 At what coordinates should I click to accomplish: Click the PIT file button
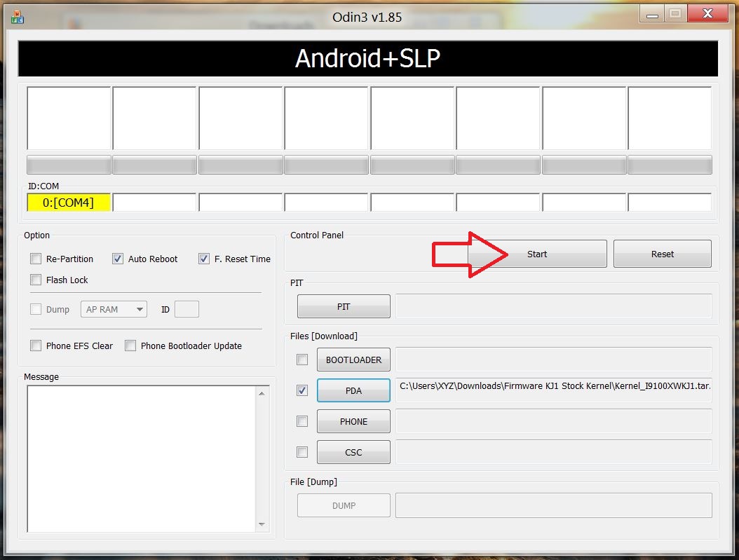[x=344, y=306]
